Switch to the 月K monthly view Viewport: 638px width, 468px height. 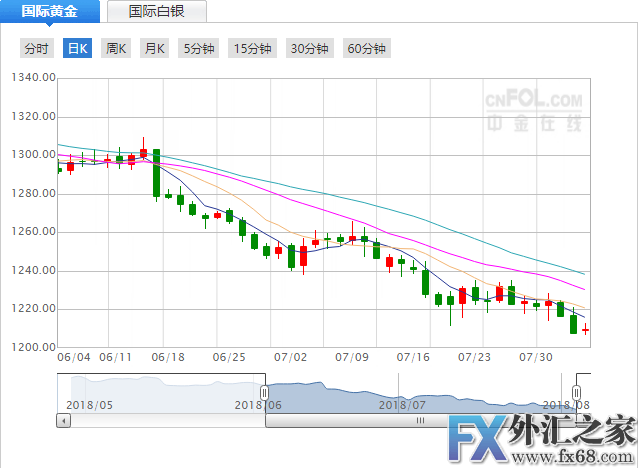pyautogui.click(x=154, y=48)
